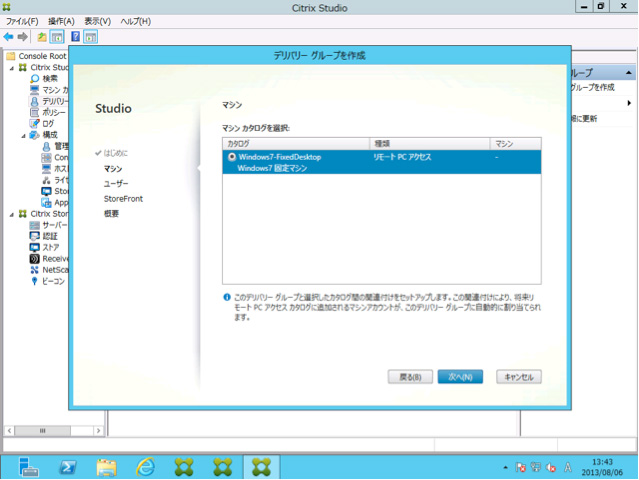Screen dimensions: 639x480
Task: Click the 戻る(B) button
Action: (410, 377)
